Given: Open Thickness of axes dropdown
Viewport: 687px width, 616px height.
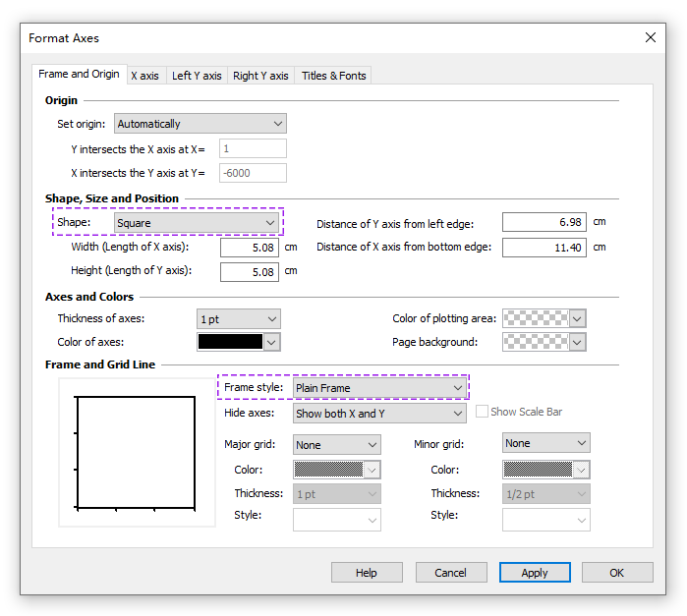Looking at the screenshot, I should pyautogui.click(x=239, y=319).
